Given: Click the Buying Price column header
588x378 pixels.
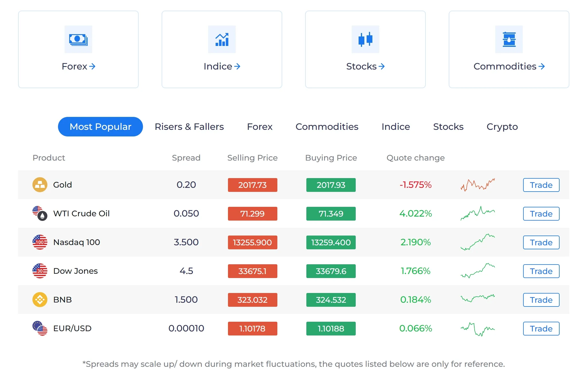Looking at the screenshot, I should tap(331, 158).
